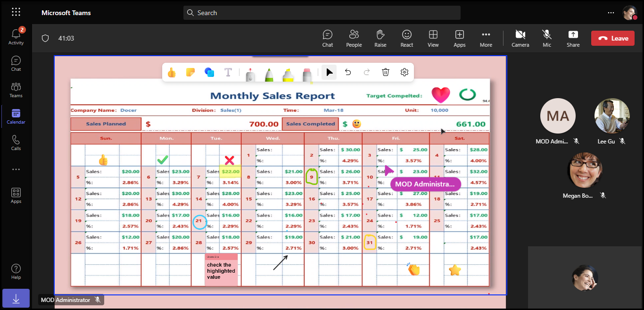Unmute the Mic
Screen dimensions: 644x310
547,38
